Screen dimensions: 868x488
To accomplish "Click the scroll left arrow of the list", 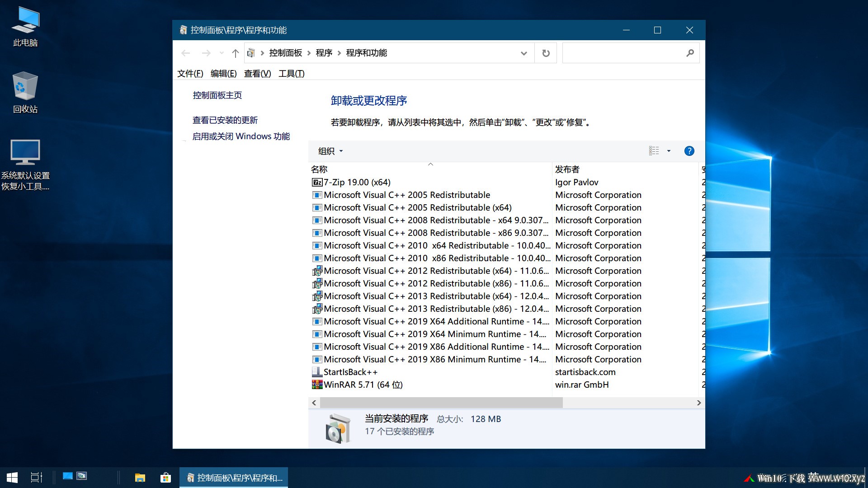I will (x=314, y=403).
